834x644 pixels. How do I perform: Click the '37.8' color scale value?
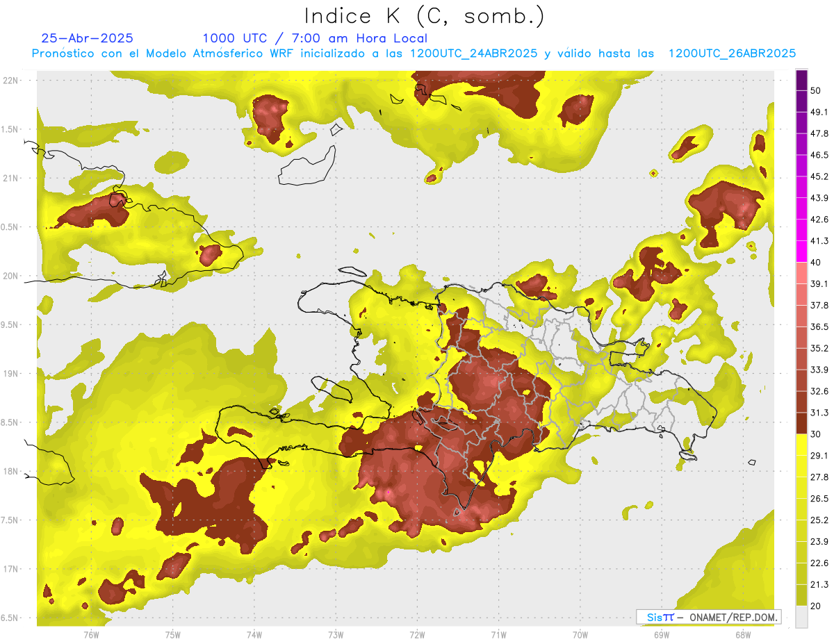click(x=819, y=305)
